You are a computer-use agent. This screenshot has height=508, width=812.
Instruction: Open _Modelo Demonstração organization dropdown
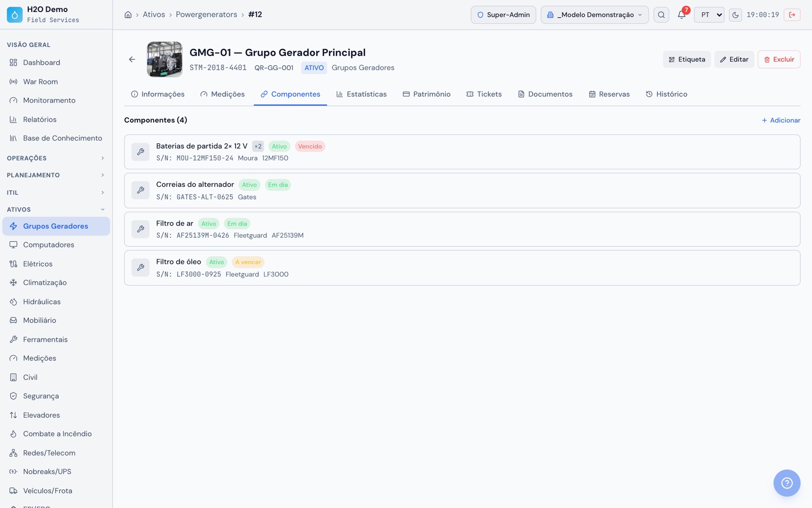(x=594, y=15)
